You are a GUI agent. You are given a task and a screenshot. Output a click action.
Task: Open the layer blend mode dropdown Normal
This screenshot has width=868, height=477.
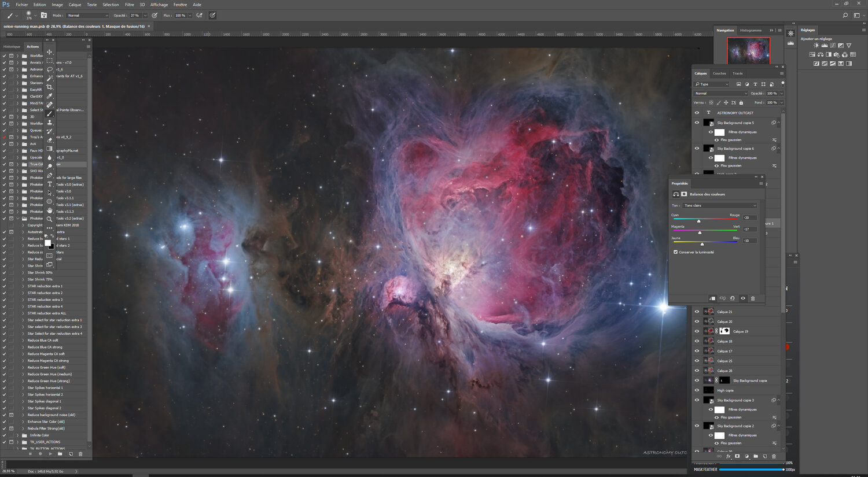(721, 93)
